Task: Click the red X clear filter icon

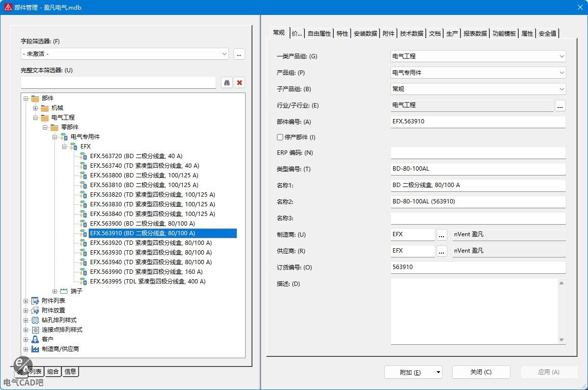Action: (x=239, y=82)
